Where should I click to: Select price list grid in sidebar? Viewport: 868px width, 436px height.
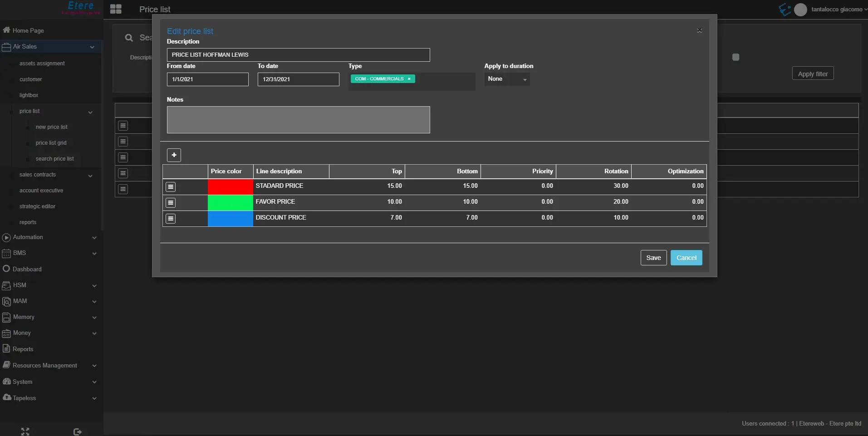[x=51, y=143]
